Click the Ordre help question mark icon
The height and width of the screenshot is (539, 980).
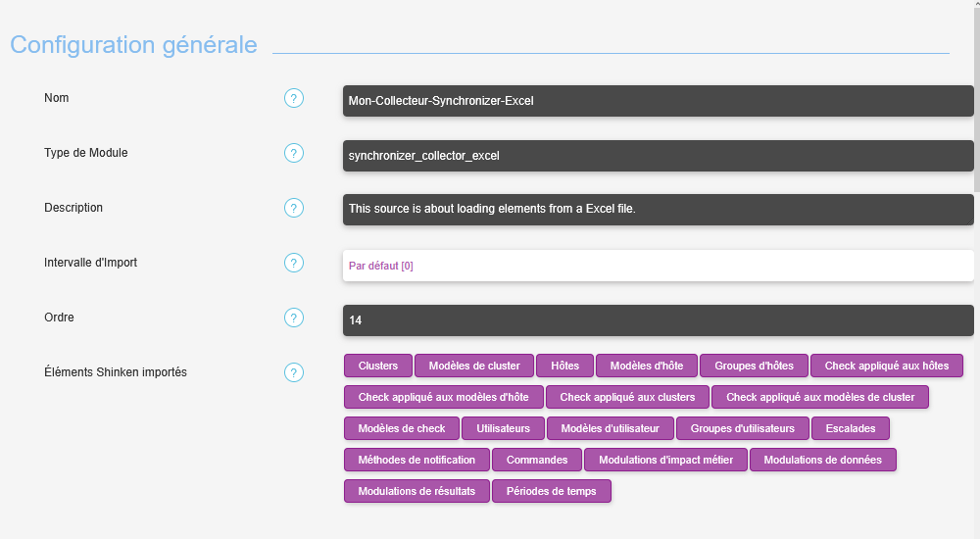(294, 318)
